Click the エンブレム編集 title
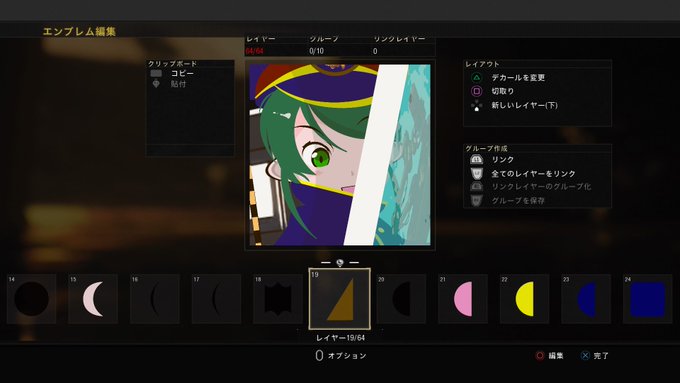This screenshot has width=680, height=383. click(79, 31)
